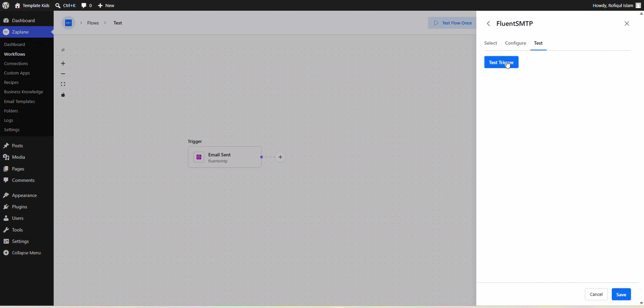Viewport: 644px width, 308px height.
Task: Open the Folders submenu item
Action: tap(11, 111)
